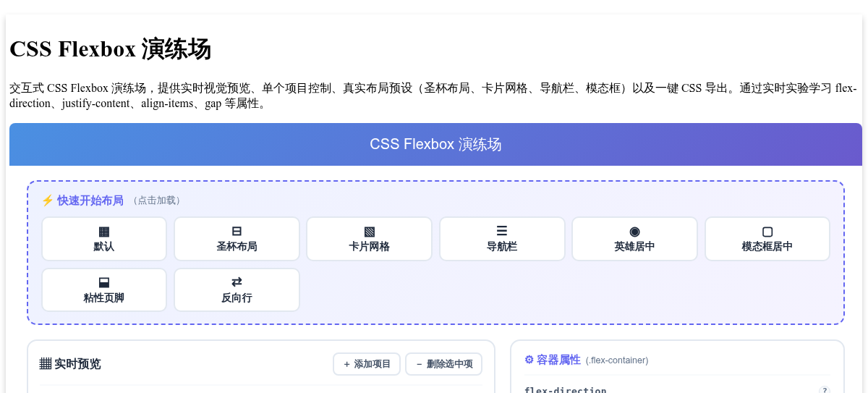
Task: Load the 卡片网格 layout preset
Action: [x=370, y=239]
